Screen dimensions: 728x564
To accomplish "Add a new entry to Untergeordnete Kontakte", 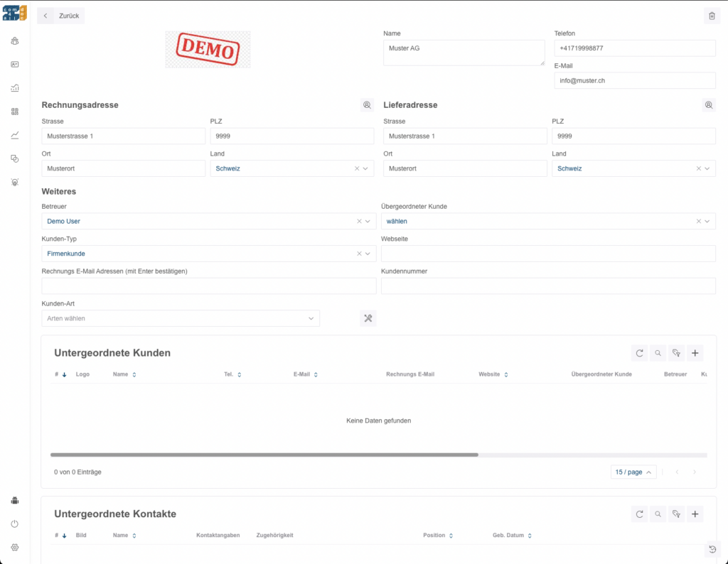I will pyautogui.click(x=695, y=514).
